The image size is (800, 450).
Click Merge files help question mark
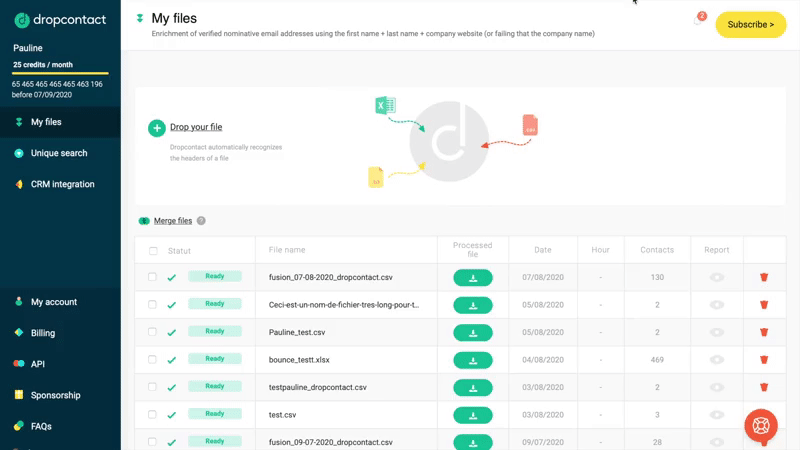click(201, 221)
